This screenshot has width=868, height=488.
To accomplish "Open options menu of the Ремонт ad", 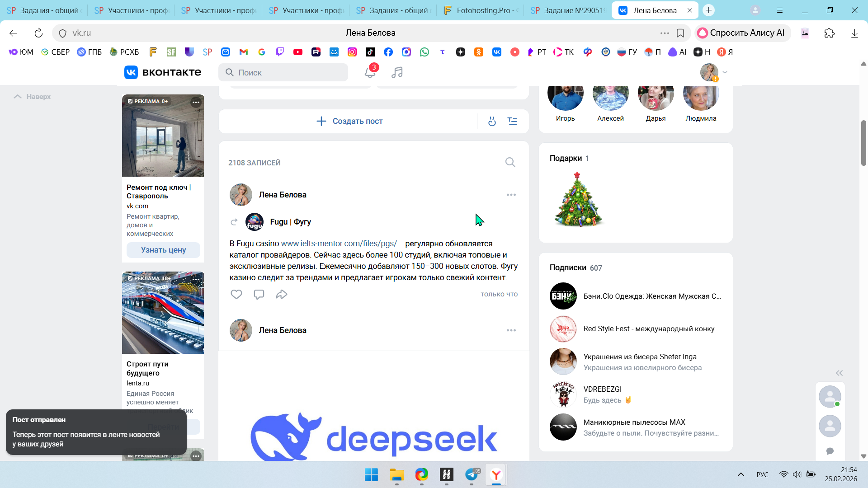I will (196, 102).
